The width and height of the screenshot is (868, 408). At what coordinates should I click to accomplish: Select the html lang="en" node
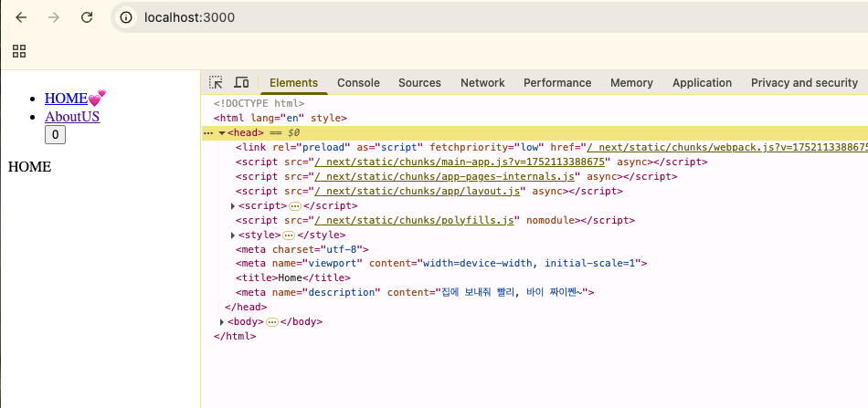pyautogui.click(x=281, y=118)
